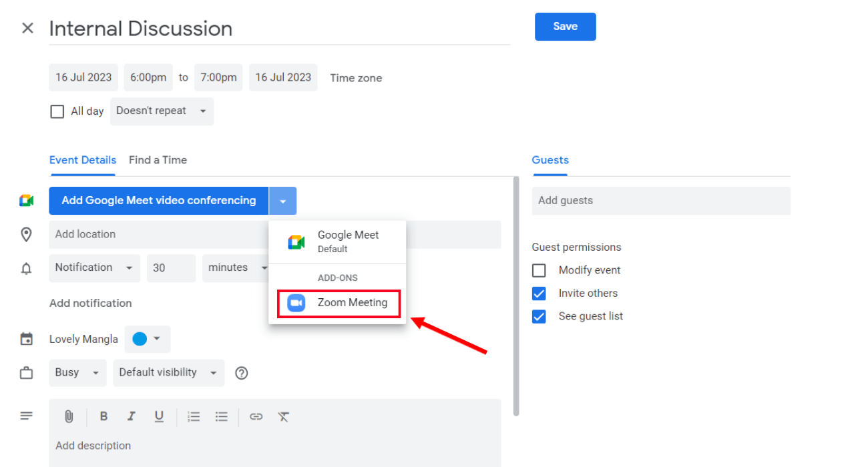Click the calendar icon next to Lovely Mangla

(x=27, y=340)
